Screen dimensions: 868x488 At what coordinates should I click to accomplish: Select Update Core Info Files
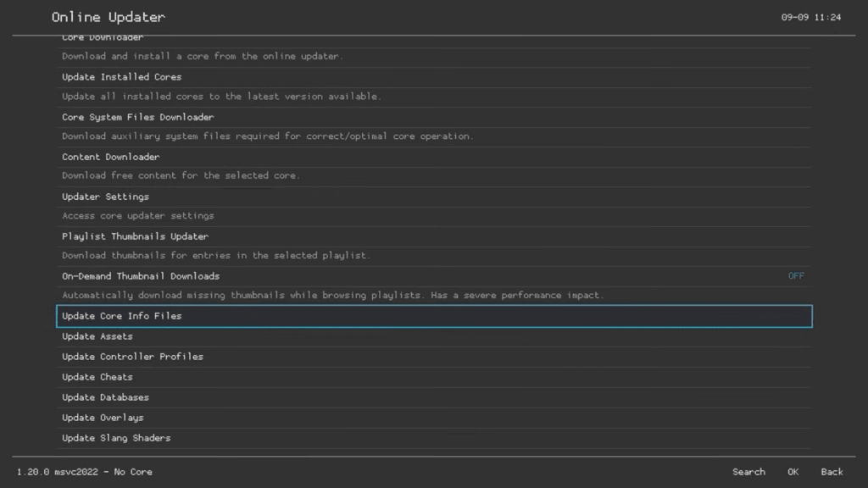tap(122, 316)
